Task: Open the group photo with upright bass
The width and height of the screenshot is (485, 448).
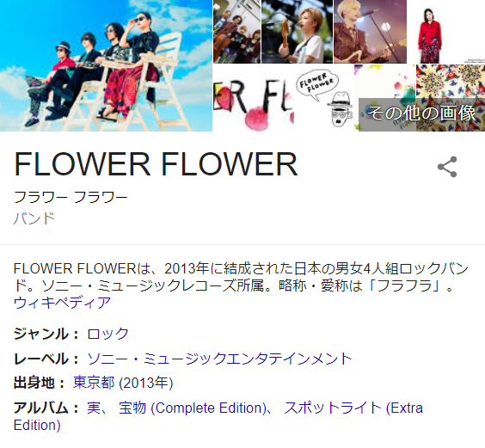Action: [237, 32]
